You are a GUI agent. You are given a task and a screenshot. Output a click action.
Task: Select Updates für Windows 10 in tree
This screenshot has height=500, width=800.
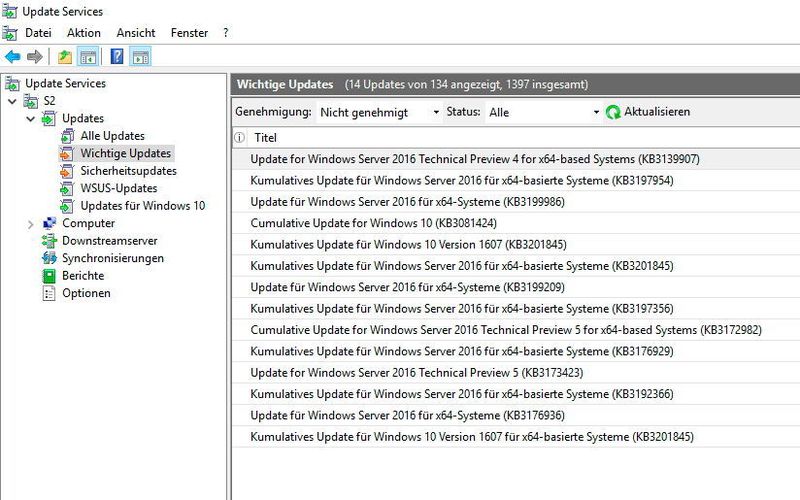(x=143, y=206)
